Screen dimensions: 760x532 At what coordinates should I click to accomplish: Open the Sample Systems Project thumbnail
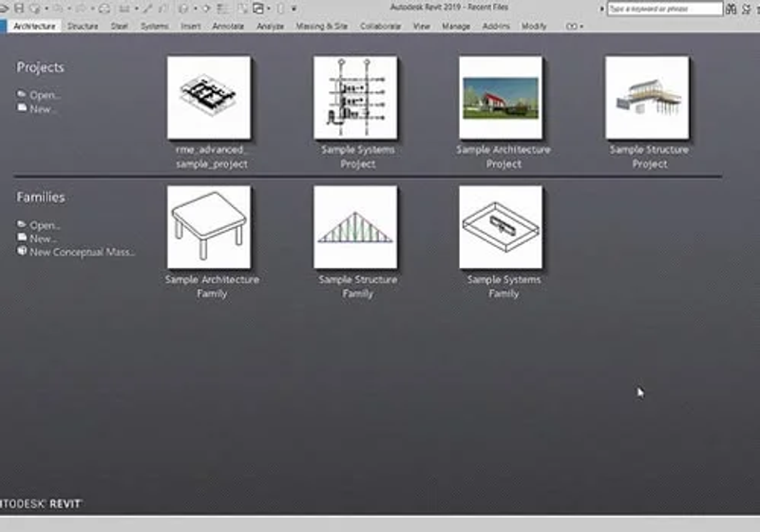(x=355, y=98)
